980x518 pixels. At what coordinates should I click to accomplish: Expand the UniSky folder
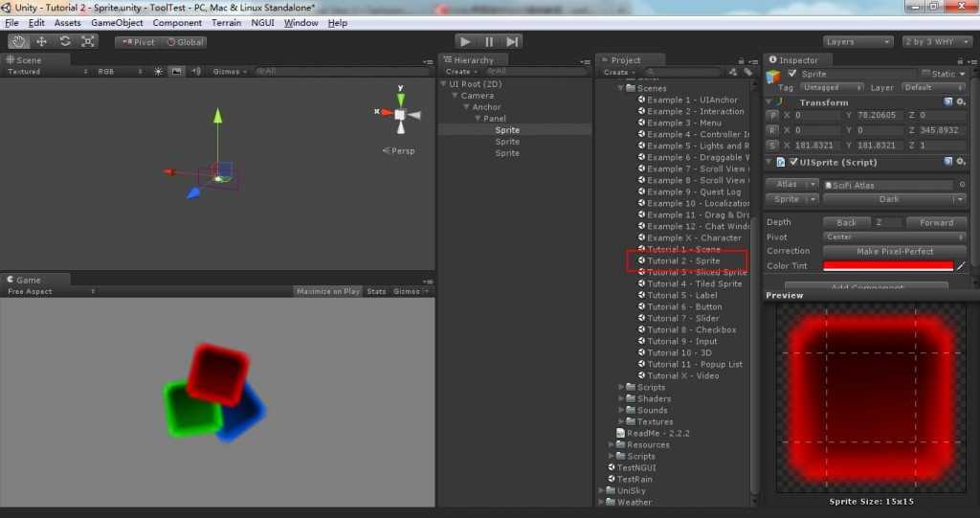point(601,490)
